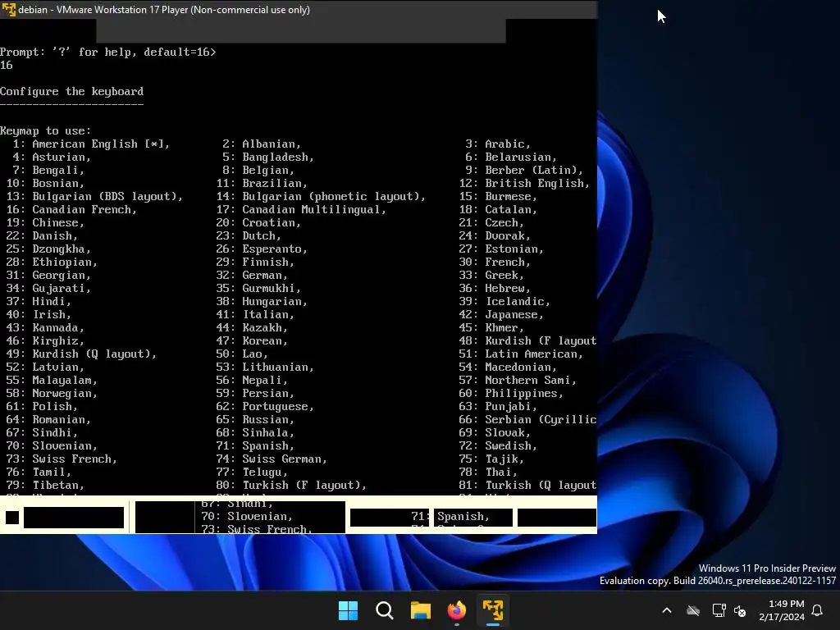Select '62: Portuguese' keymap entry
The image size is (840, 630).
[265, 407]
